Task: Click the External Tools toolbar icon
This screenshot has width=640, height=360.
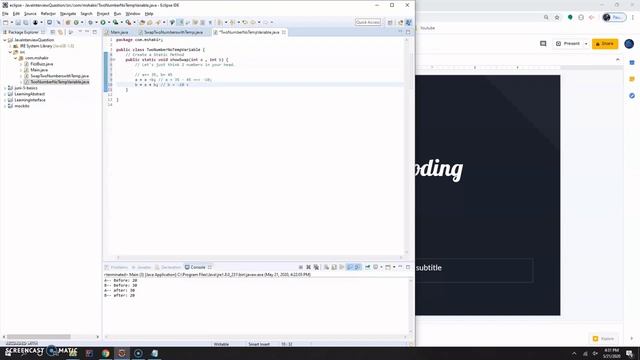Action: pyautogui.click(x=129, y=22)
